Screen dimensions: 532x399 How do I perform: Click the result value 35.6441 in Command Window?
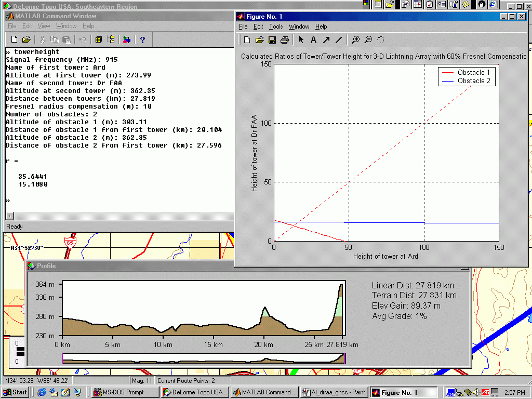[x=33, y=177]
